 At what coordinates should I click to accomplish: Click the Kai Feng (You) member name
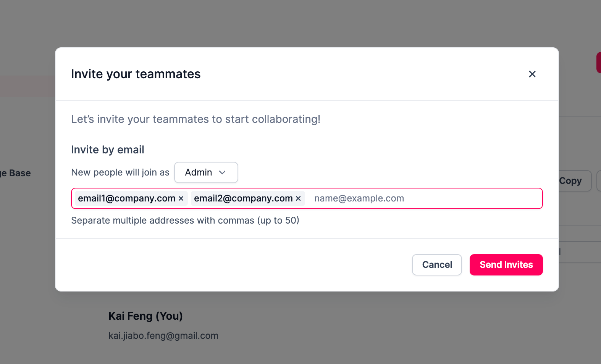[x=145, y=316]
